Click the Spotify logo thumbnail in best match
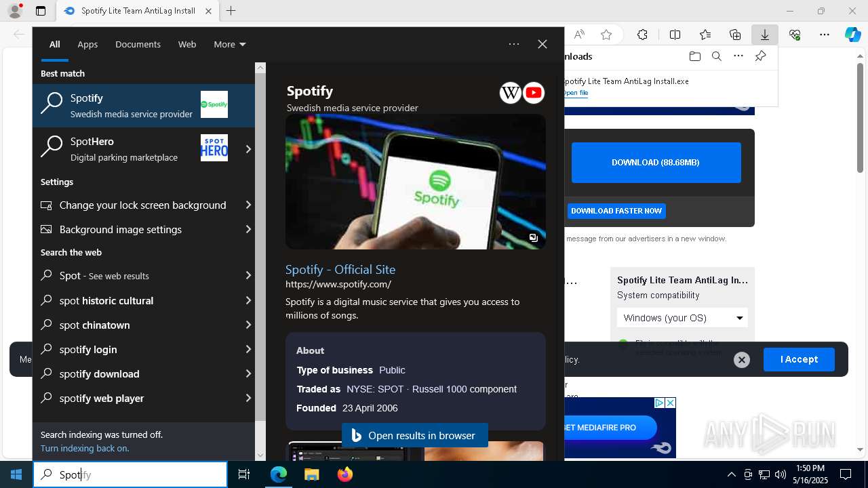 tap(214, 104)
